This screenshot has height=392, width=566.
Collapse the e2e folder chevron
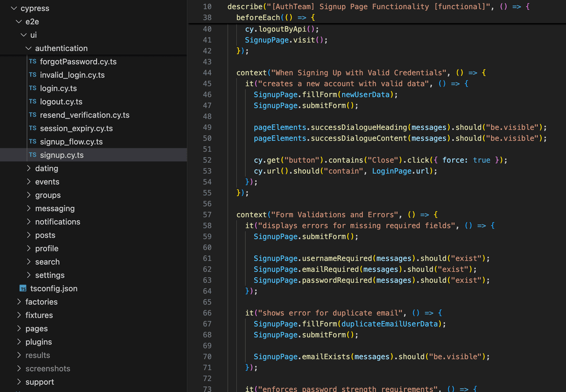19,21
